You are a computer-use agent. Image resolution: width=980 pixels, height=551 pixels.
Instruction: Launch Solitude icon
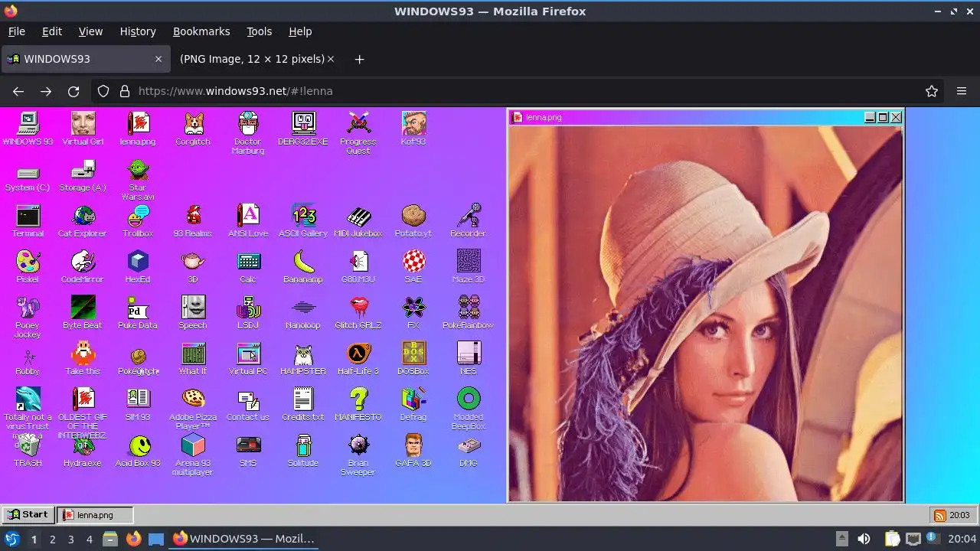(303, 445)
